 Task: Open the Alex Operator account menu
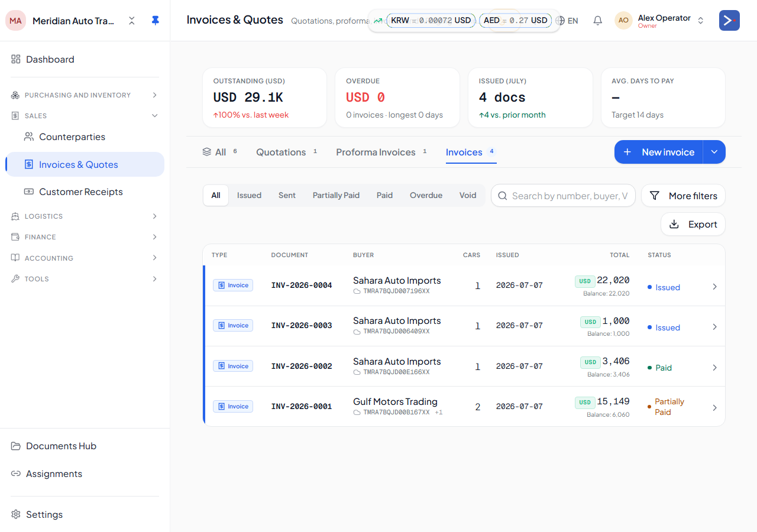660,21
